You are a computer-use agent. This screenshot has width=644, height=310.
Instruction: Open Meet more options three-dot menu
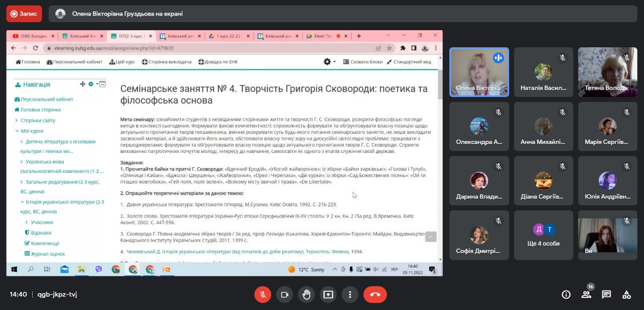tap(350, 294)
